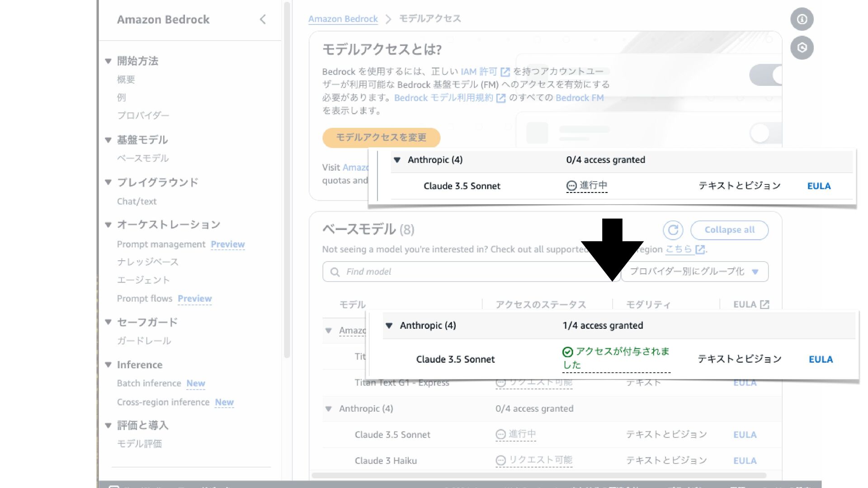Click the リクエスト可能 status icon for Claude 3 Haiku
The width and height of the screenshot is (868, 488).
(500, 460)
